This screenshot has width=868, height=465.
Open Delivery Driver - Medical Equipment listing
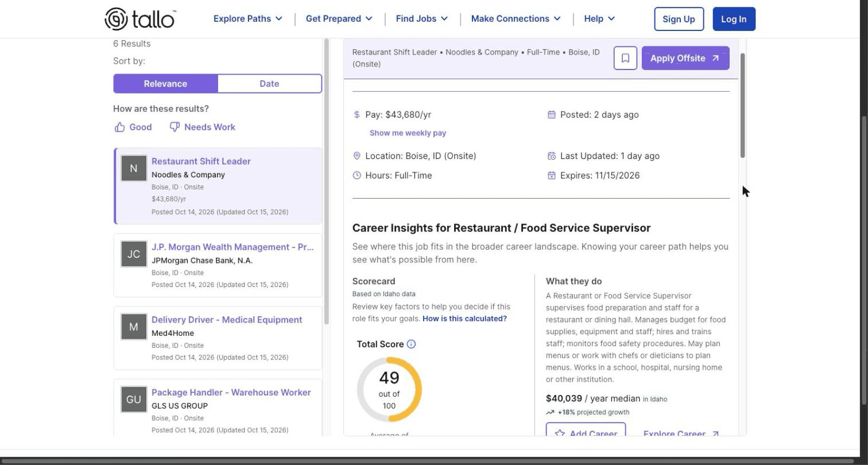[227, 320]
